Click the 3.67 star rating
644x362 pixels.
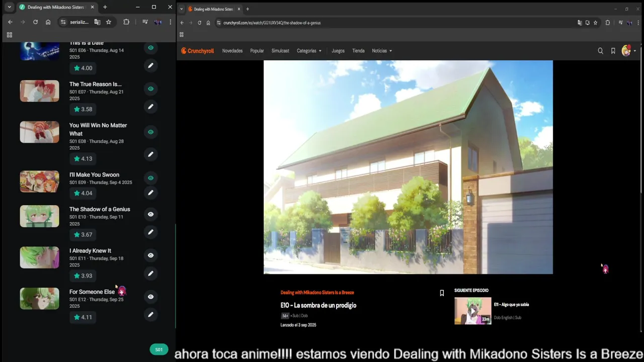coord(83,234)
